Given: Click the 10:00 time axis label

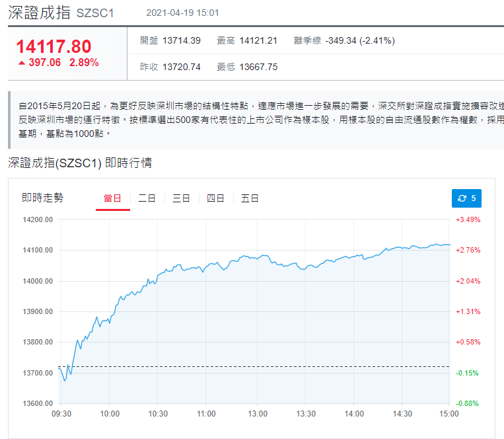Looking at the screenshot, I should 110,414.
